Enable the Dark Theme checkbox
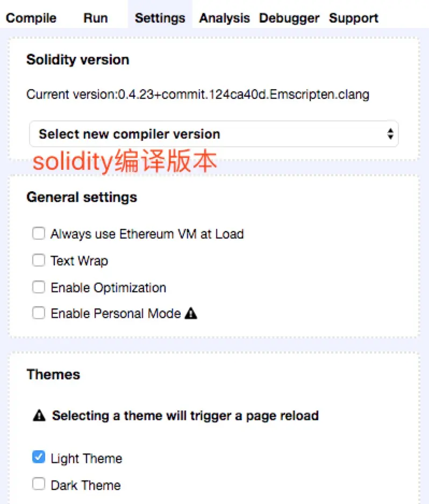Image resolution: width=429 pixels, height=504 pixels. pos(39,485)
